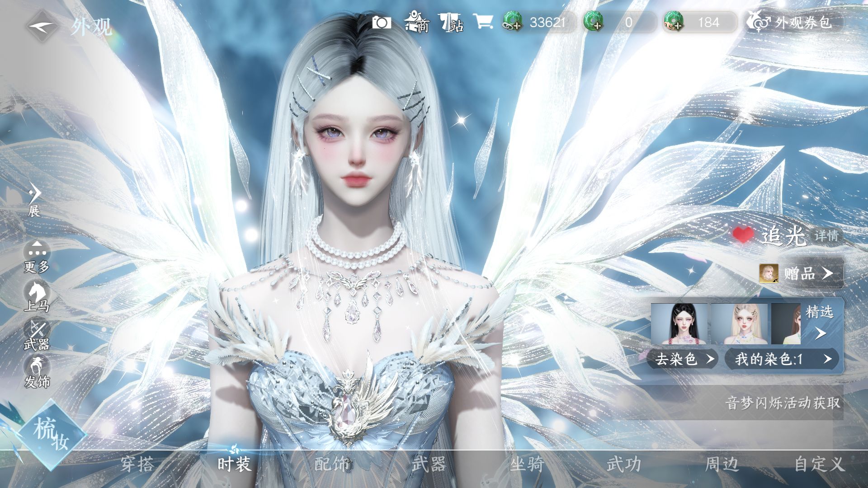Open the 梳妆 makeup diamond button
868x488 pixels.
click(51, 435)
